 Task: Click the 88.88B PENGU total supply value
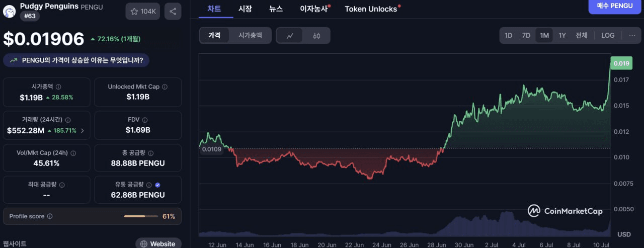coord(138,163)
